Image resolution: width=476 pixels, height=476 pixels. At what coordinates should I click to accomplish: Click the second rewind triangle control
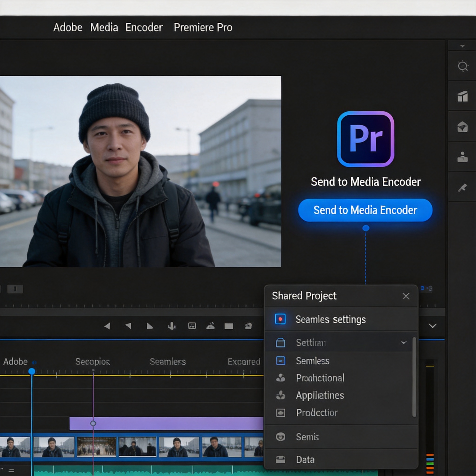pyautogui.click(x=128, y=326)
